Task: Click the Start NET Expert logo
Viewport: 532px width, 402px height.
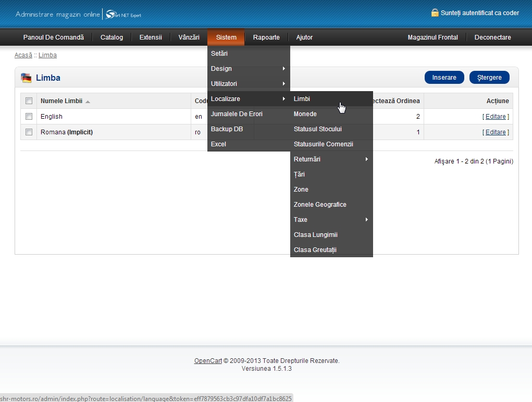Action: pyautogui.click(x=123, y=14)
